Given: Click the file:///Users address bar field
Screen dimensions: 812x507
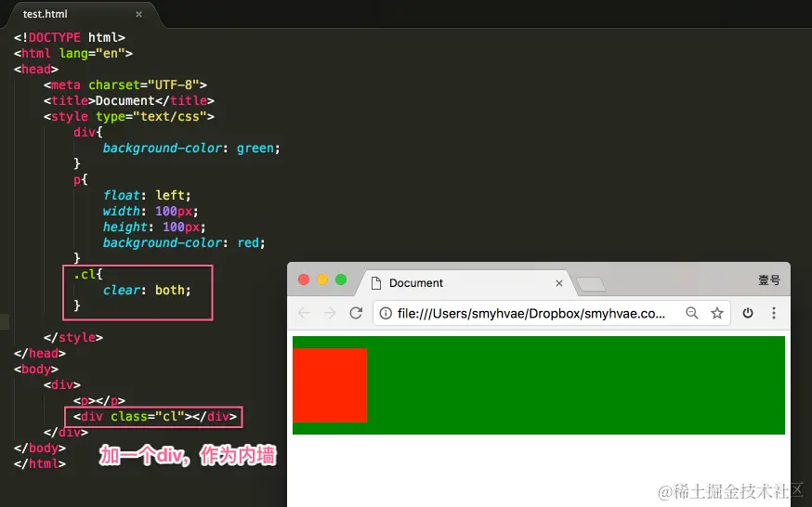Looking at the screenshot, I should [552, 313].
